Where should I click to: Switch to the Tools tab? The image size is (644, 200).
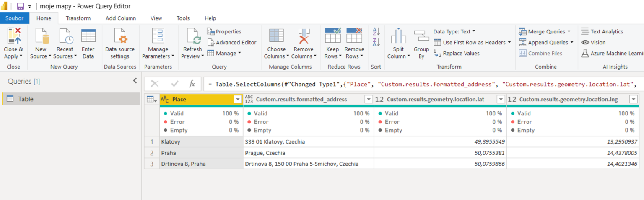(x=183, y=18)
